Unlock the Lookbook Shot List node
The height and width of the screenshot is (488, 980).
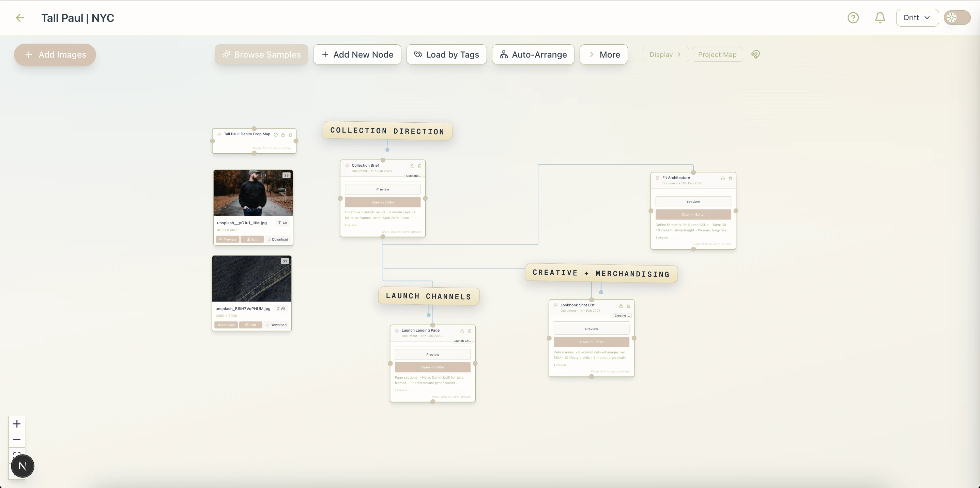click(x=621, y=306)
